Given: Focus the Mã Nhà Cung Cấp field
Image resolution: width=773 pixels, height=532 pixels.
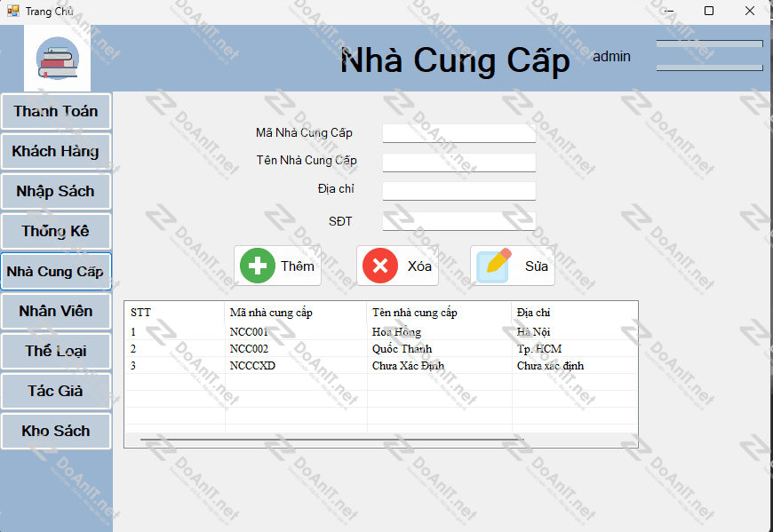Looking at the screenshot, I should [x=458, y=133].
